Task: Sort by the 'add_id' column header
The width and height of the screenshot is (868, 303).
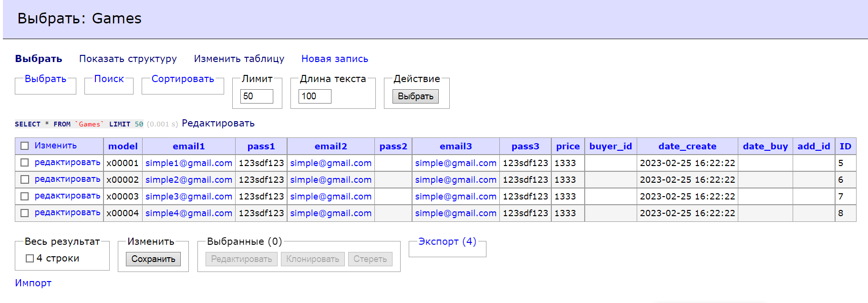Action: (814, 146)
